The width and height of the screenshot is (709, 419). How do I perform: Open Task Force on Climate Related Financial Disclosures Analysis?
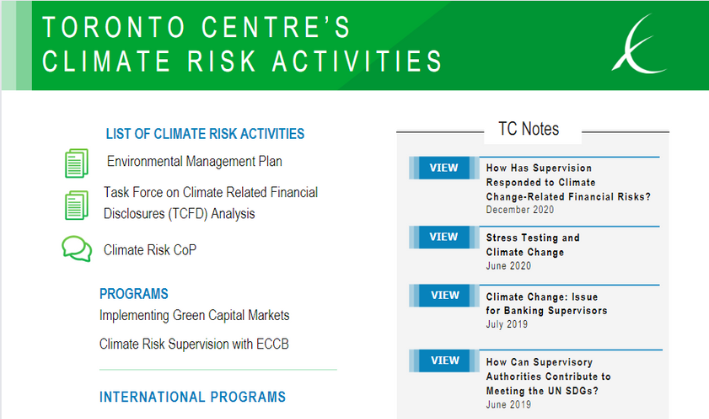click(x=211, y=203)
